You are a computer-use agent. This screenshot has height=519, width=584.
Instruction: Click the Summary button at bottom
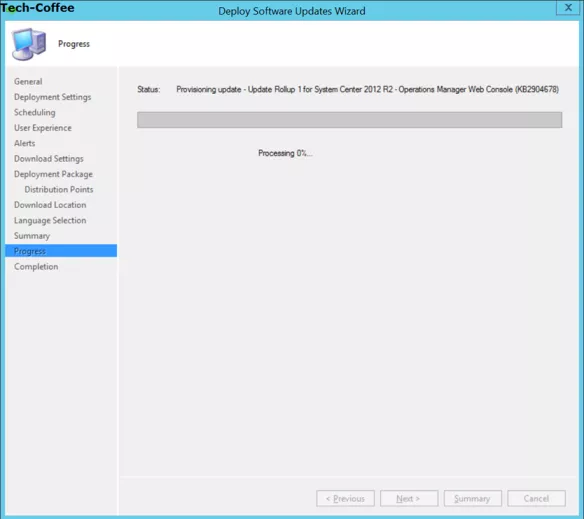473,498
